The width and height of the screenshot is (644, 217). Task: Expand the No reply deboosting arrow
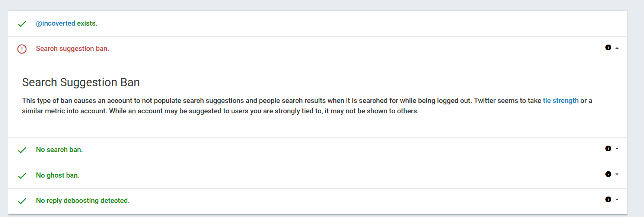(617, 200)
